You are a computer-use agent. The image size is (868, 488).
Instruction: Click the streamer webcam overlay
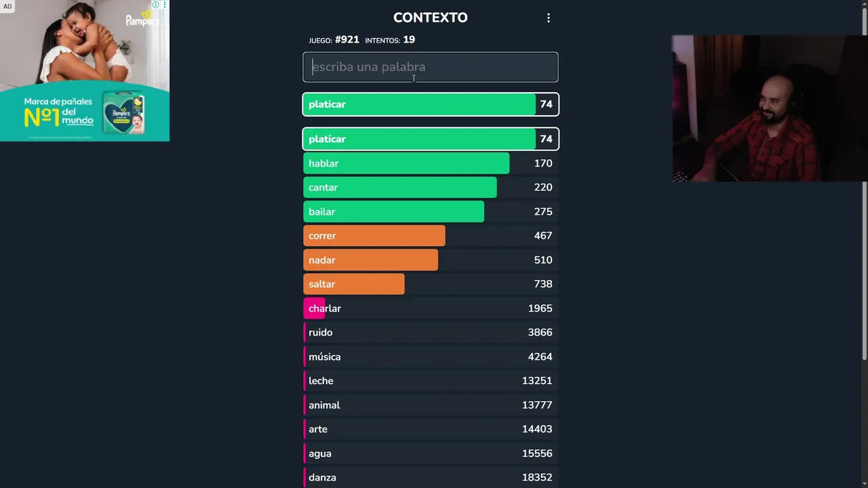pyautogui.click(x=770, y=108)
